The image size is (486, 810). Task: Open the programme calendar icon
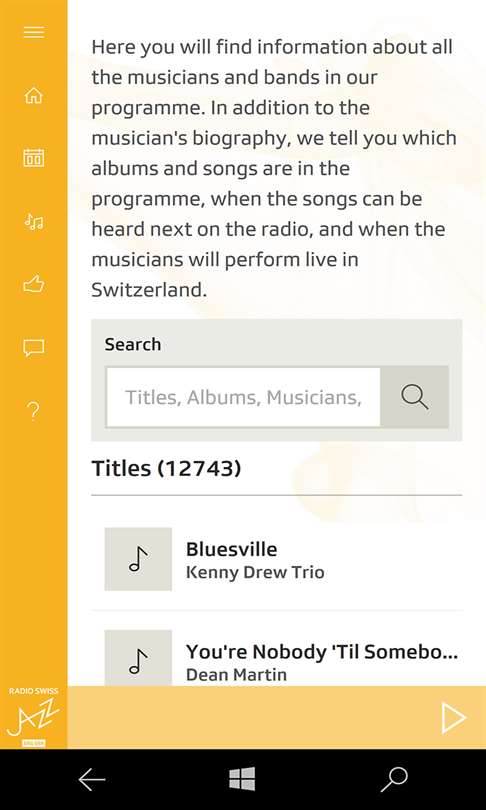[x=34, y=157]
